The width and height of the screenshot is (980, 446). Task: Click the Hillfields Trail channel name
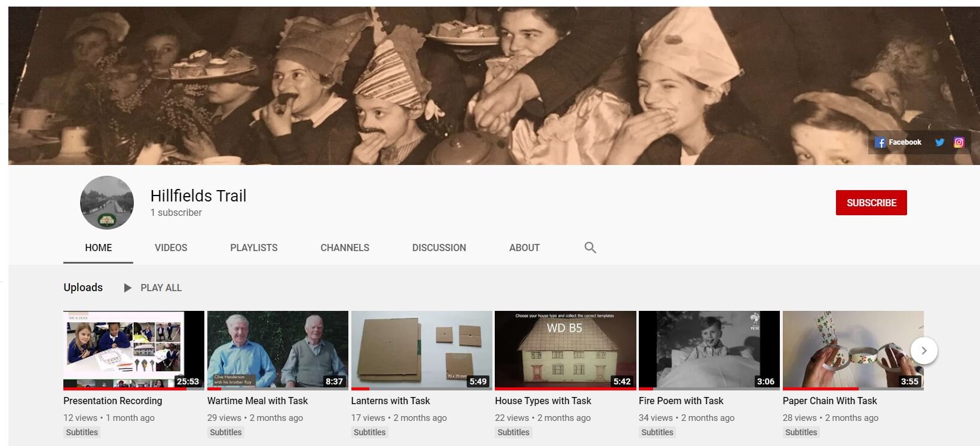click(x=198, y=196)
